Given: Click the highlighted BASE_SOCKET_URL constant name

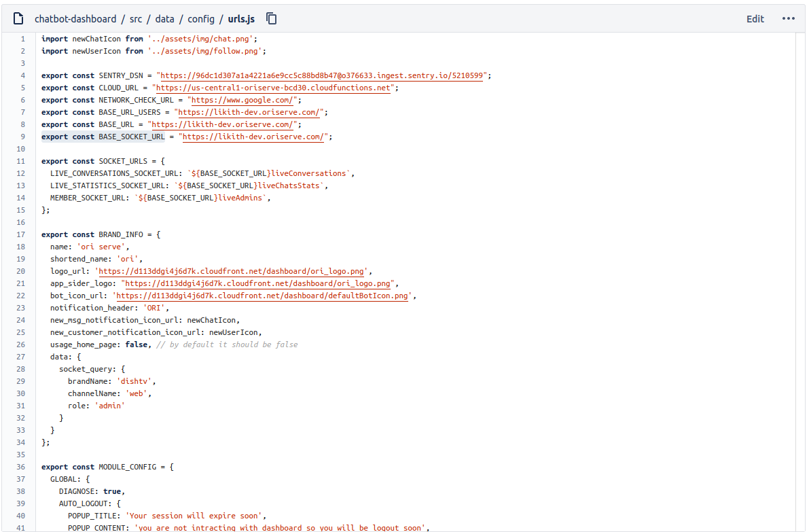Looking at the screenshot, I should pyautogui.click(x=132, y=137).
